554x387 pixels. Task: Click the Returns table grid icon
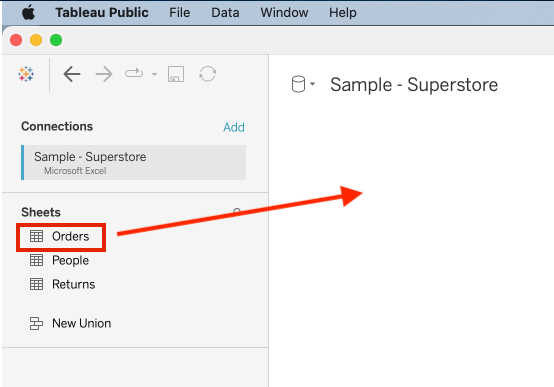pyautogui.click(x=36, y=284)
